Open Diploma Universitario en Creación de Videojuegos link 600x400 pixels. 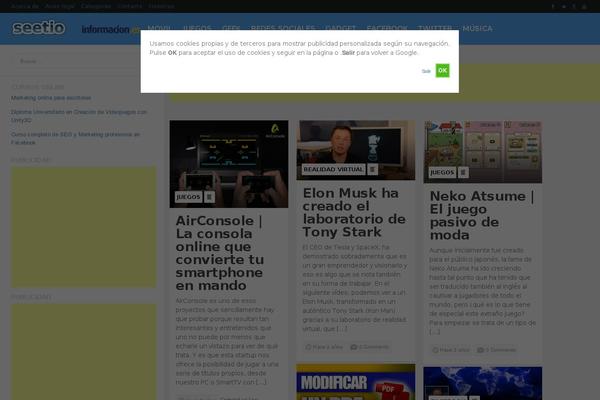pyautogui.click(x=79, y=116)
